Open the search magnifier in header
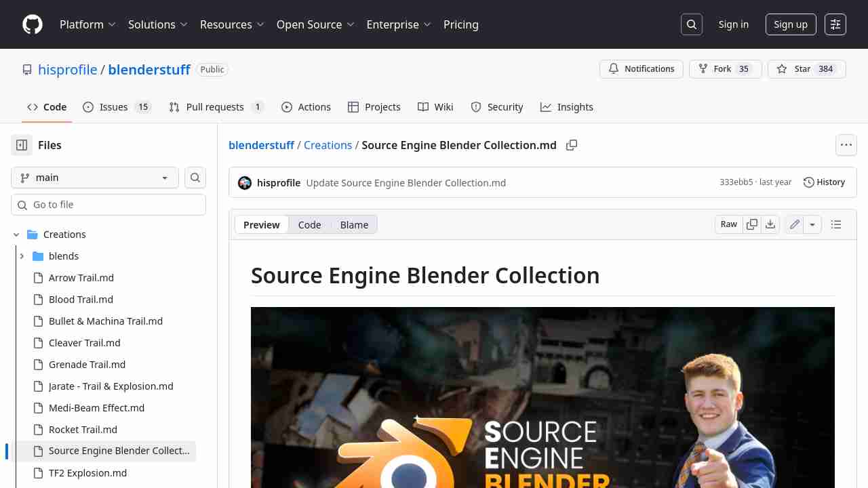The image size is (868, 488). tap(691, 24)
